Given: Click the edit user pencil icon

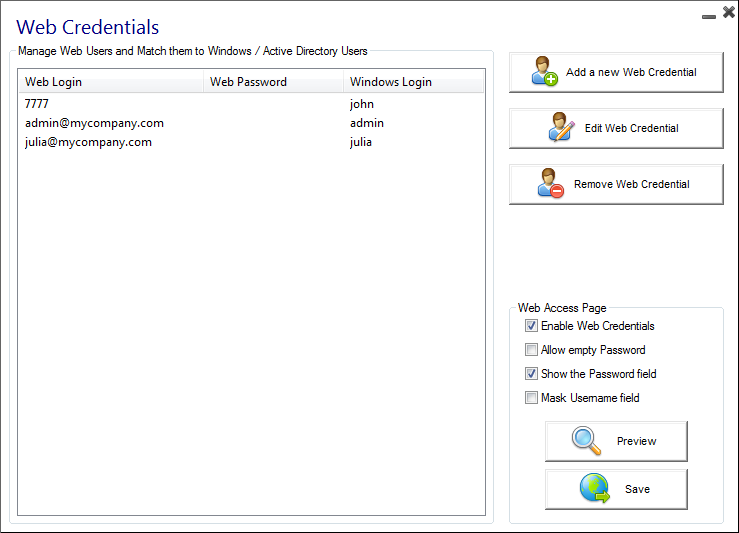Looking at the screenshot, I should tap(562, 128).
